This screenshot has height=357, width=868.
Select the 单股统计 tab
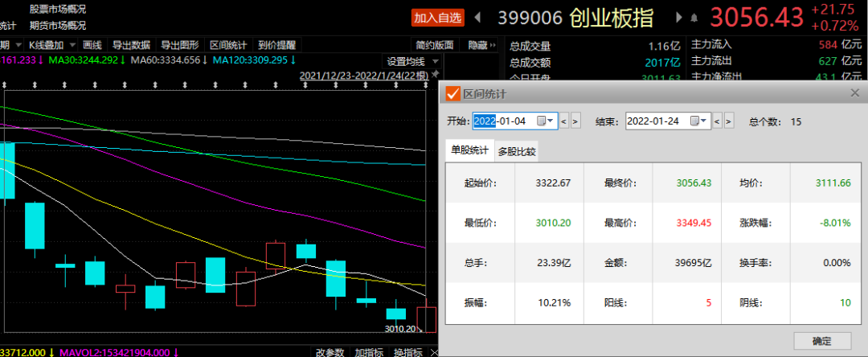[x=469, y=150]
